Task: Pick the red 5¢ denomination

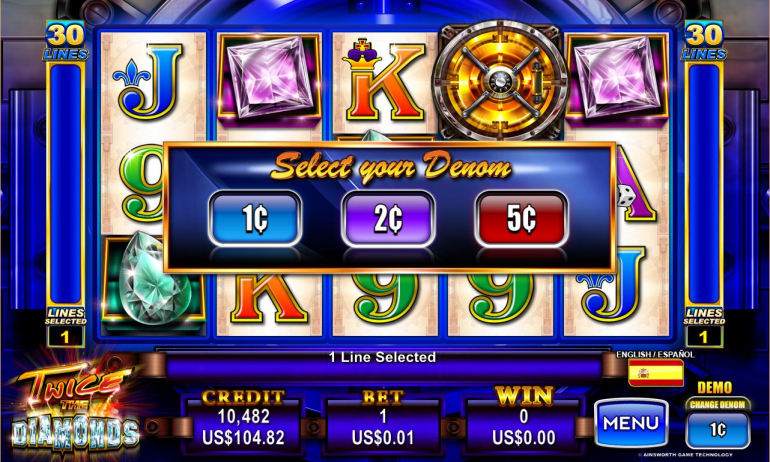Action: coord(521,218)
